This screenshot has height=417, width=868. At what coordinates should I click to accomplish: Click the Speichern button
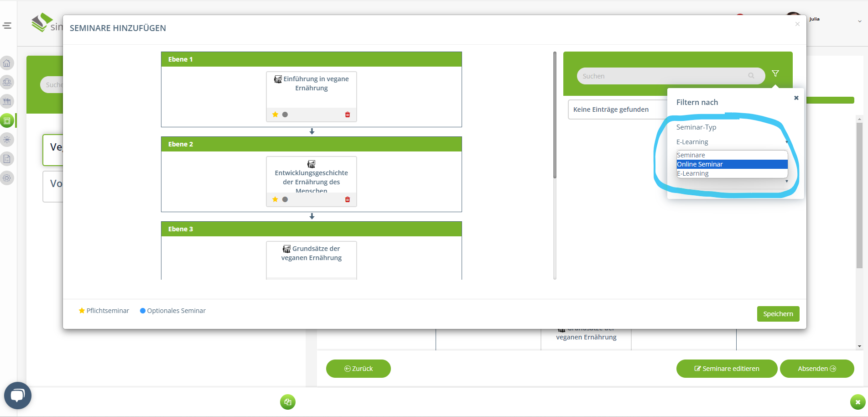pos(778,314)
